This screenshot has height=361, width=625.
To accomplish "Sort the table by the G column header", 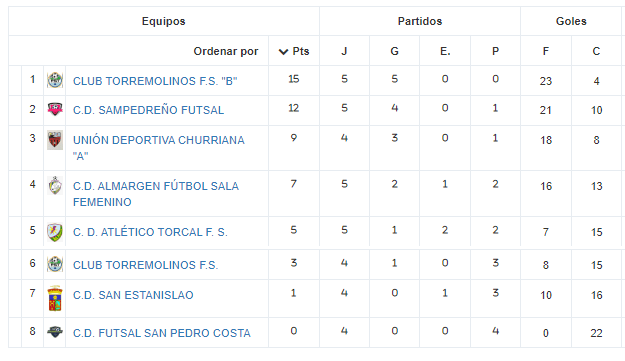I will coord(394,51).
